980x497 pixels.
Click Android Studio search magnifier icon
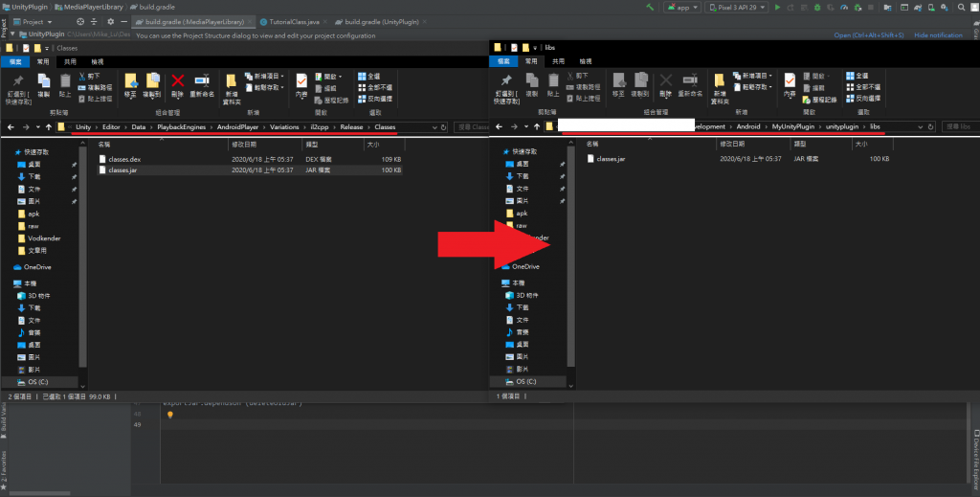pos(961,8)
